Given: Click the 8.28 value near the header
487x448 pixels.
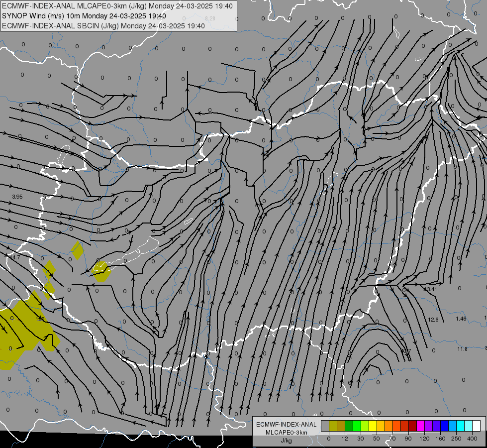Looking at the screenshot, I should 210,18.
